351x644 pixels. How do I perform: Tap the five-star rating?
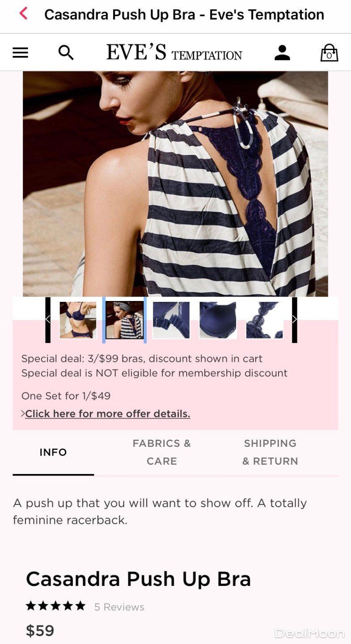tap(55, 606)
